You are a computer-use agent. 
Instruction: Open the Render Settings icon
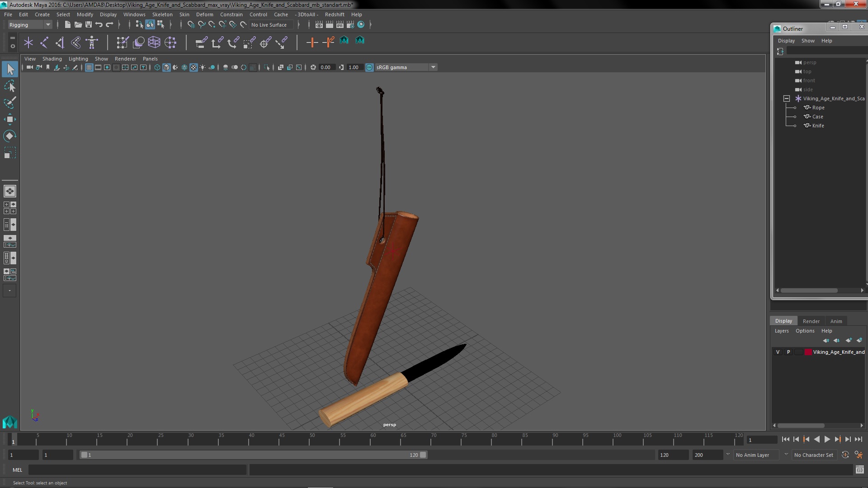pyautogui.click(x=350, y=24)
